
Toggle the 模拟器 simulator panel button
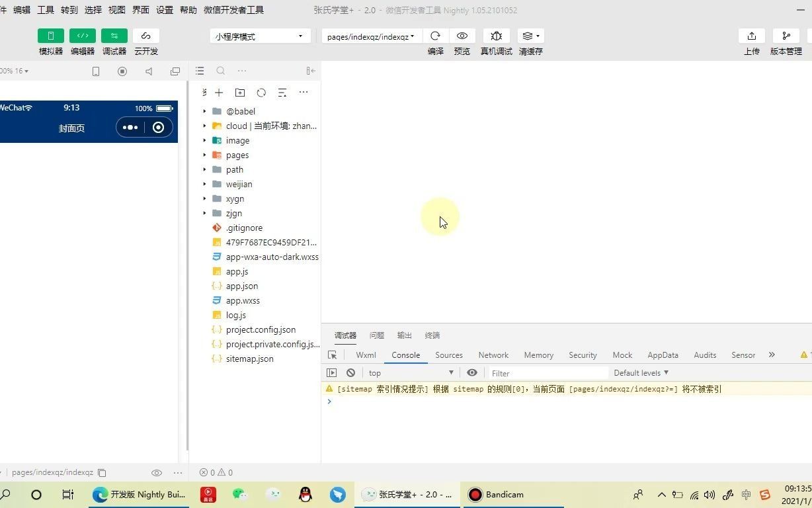pos(51,36)
